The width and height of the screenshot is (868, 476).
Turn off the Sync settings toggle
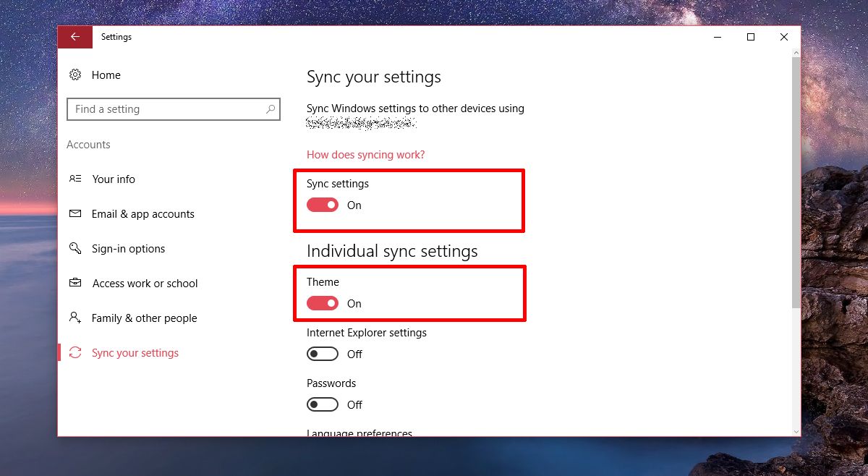[323, 205]
